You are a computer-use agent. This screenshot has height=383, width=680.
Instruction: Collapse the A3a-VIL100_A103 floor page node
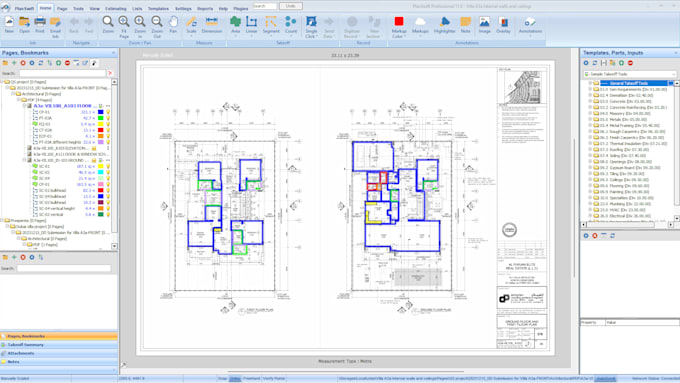pos(25,106)
